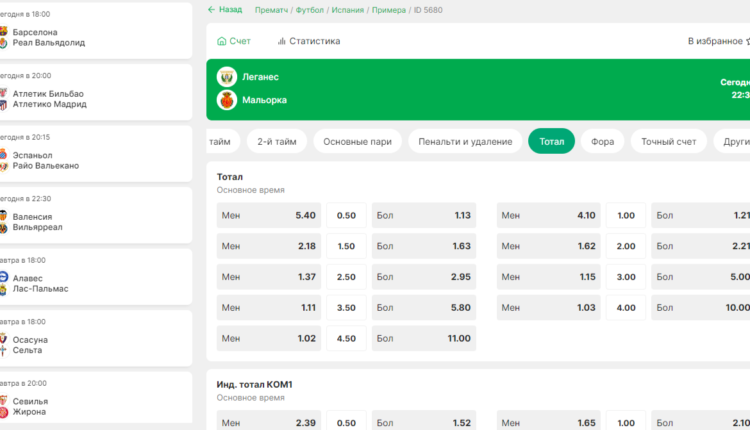Bet Бол 1.52 on Инд. тотал КОМ1
Viewport: 750px width, 430px height.
point(424,420)
